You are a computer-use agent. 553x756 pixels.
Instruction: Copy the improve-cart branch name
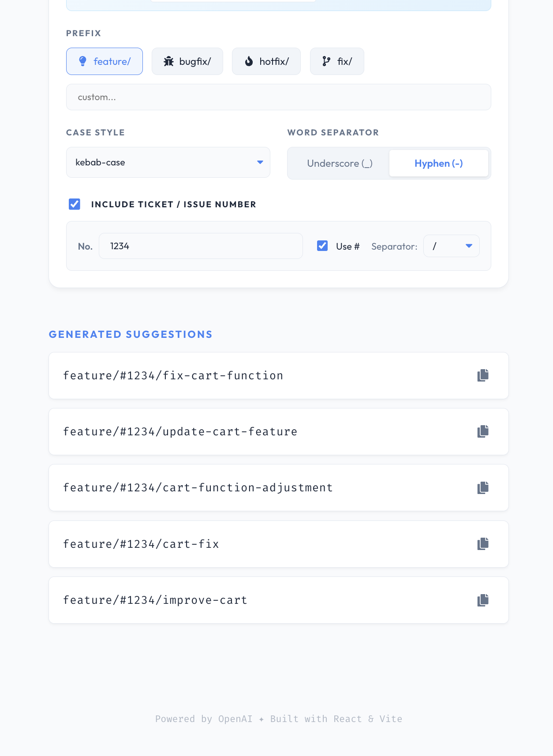point(483,600)
